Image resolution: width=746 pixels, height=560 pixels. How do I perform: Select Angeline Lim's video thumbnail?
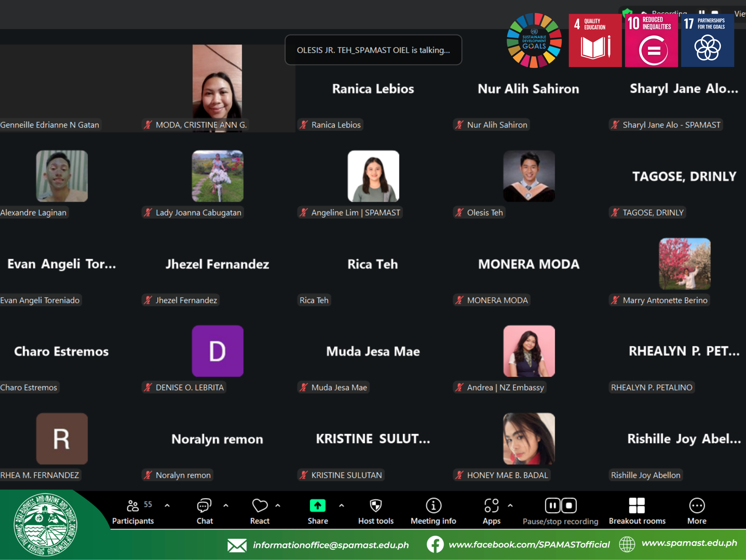pyautogui.click(x=373, y=176)
